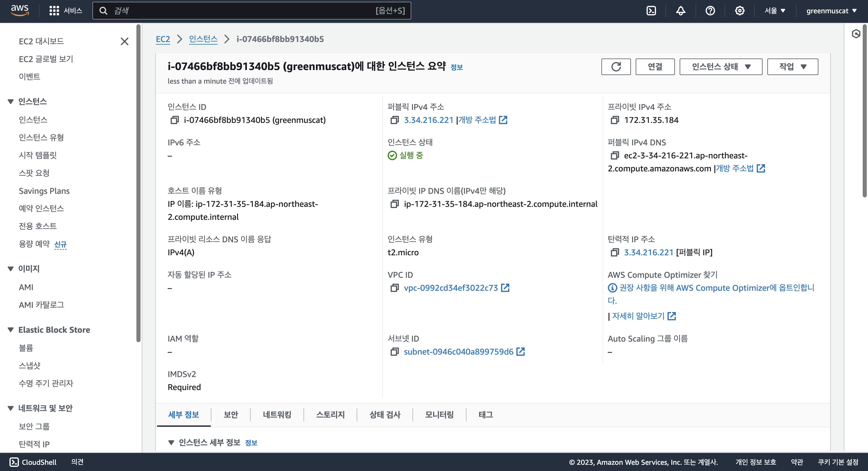Open the 인스턴스 상태 dropdown
868x471 pixels.
point(720,66)
